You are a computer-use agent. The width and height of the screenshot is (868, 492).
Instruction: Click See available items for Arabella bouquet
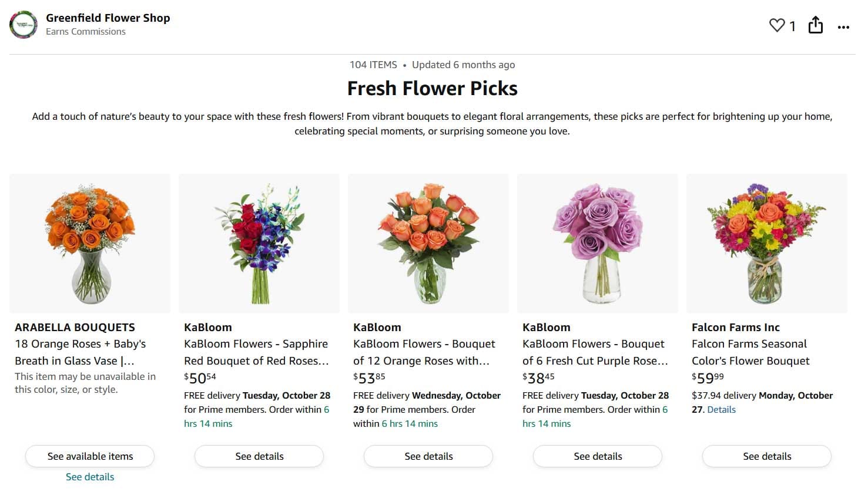[x=89, y=456]
